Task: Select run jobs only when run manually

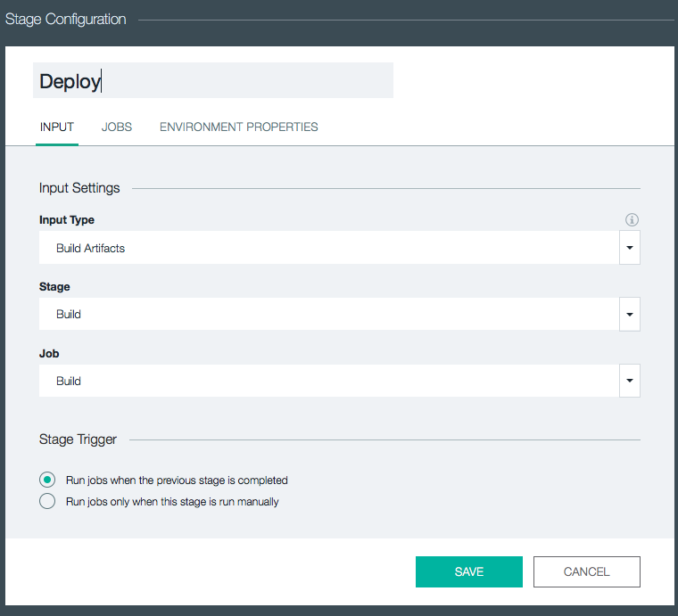Action: click(47, 501)
